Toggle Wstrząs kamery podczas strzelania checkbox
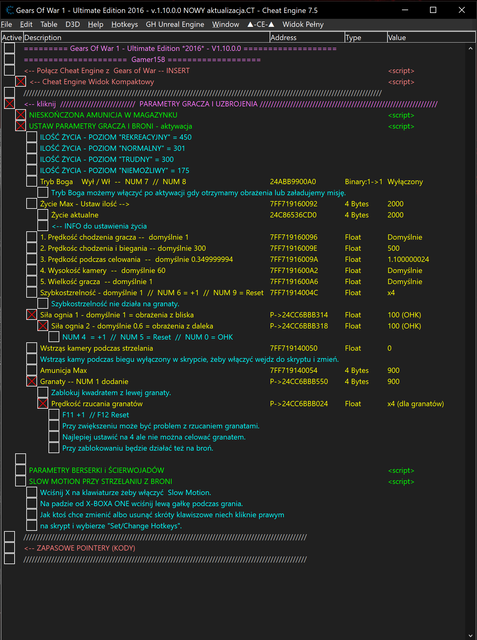The height and width of the screenshot is (640, 477). [x=31, y=348]
